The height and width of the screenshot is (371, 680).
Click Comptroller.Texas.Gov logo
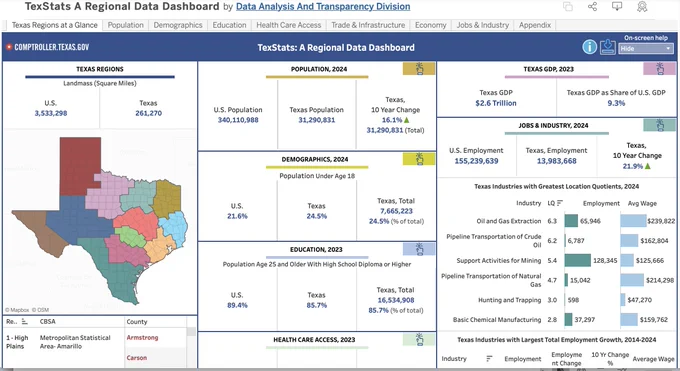click(48, 47)
